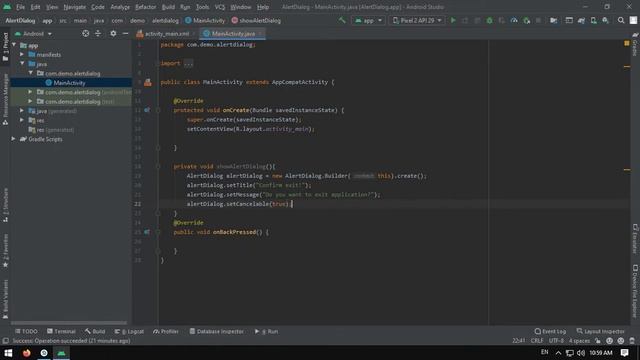Screen dimensions: 640x360
Task: Click the Make Project hammer icon
Action: (x=342, y=20)
